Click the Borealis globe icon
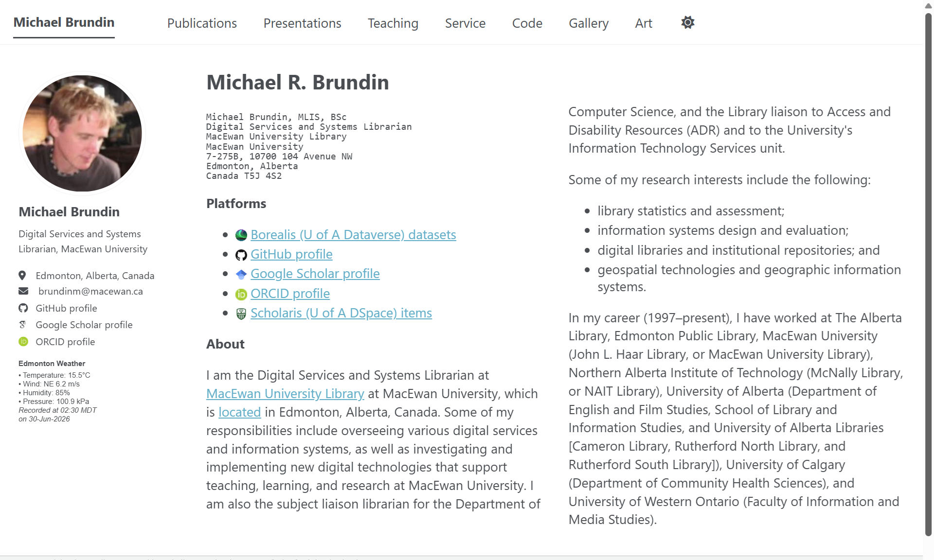 (241, 235)
